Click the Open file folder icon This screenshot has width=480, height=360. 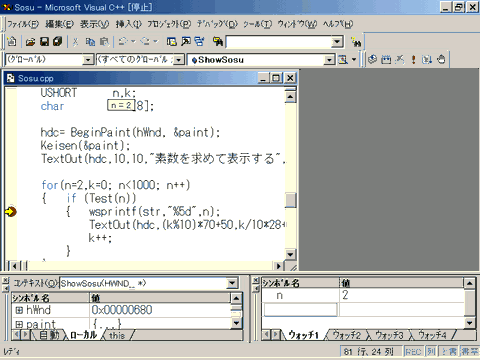pyautogui.click(x=30, y=42)
